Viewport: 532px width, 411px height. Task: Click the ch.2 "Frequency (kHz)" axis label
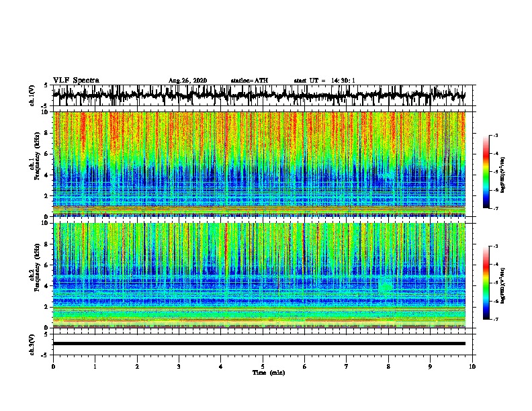pos(37,267)
